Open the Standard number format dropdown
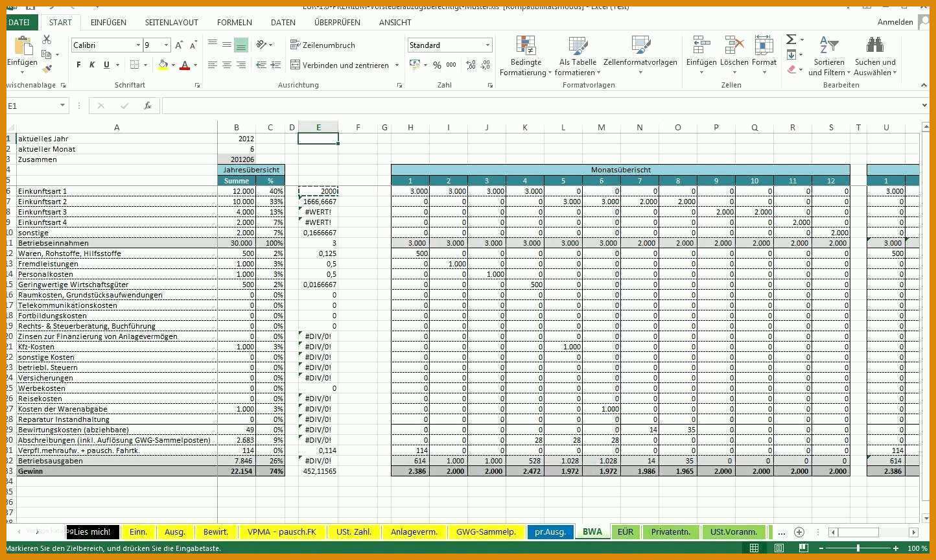The width and height of the screenshot is (936, 560). [487, 45]
